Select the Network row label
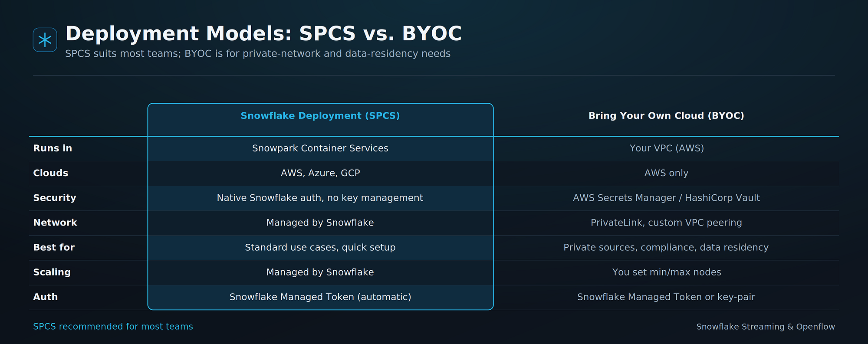The image size is (868, 344). [x=55, y=223]
